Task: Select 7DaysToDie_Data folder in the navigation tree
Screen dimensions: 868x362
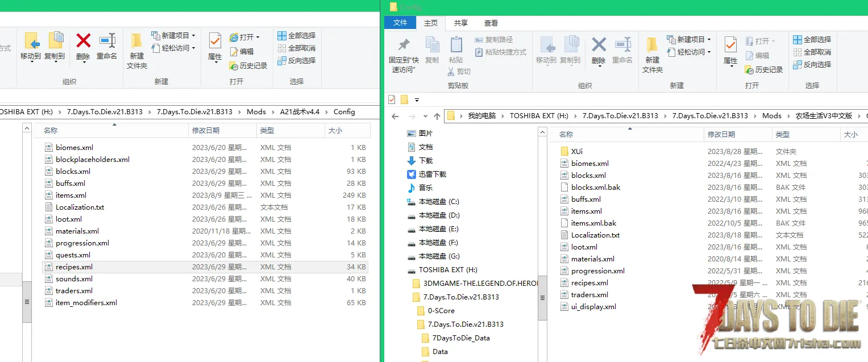Action: 455,338
